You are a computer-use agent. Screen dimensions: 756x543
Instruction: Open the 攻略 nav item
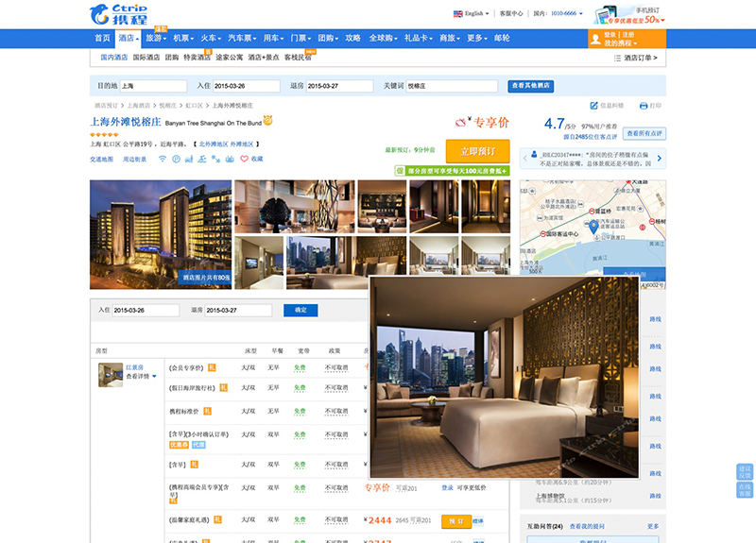point(352,38)
